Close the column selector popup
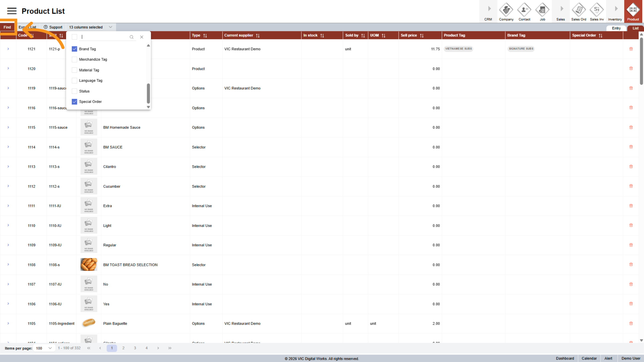 coord(142,37)
